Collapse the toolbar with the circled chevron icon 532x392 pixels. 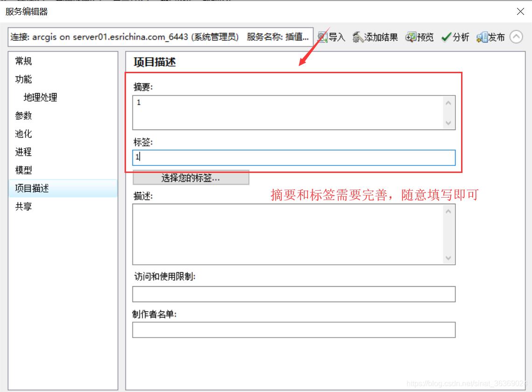pyautogui.click(x=516, y=37)
